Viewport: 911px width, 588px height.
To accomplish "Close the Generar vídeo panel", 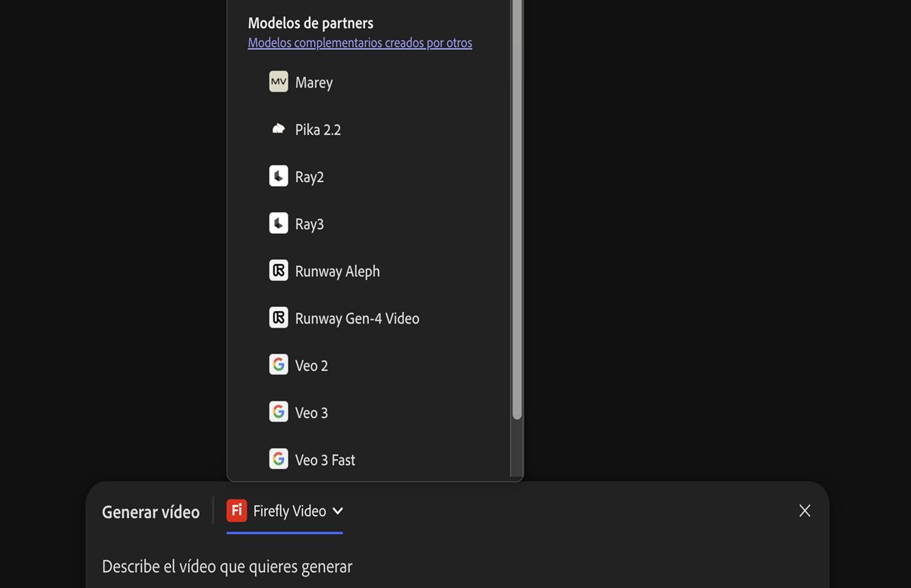I will click(805, 511).
